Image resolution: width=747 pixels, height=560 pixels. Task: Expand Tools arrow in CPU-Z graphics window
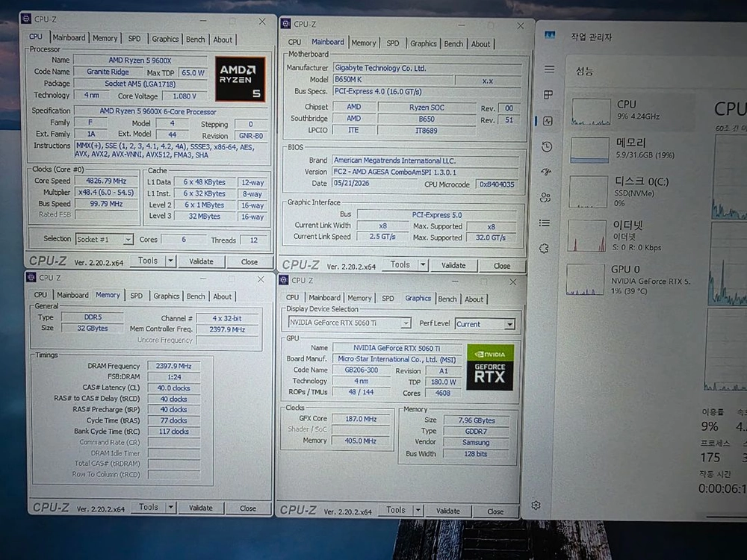[x=418, y=511]
